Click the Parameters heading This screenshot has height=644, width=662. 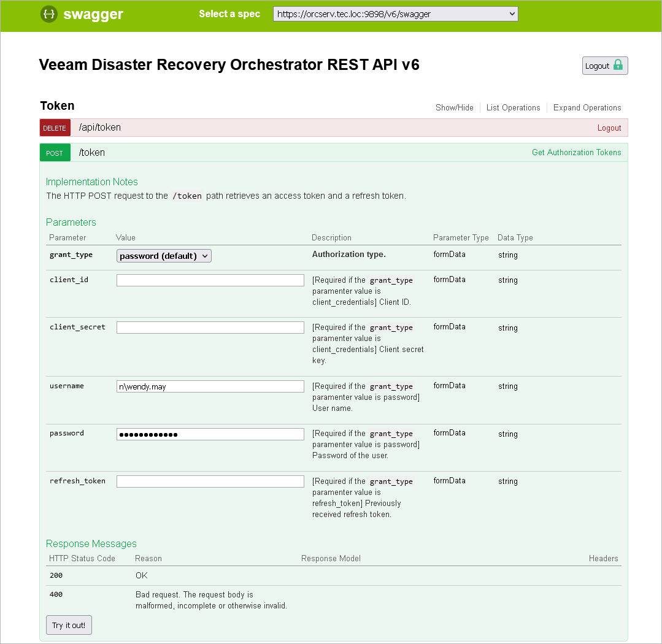[71, 222]
